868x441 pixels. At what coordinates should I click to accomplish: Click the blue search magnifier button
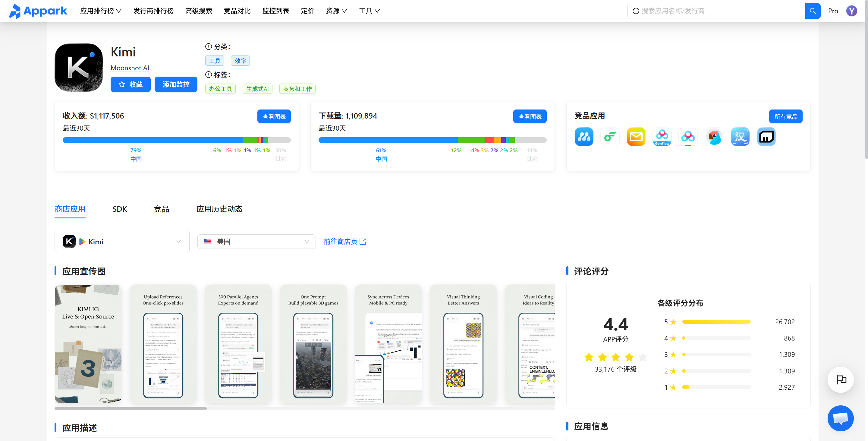[813, 11]
